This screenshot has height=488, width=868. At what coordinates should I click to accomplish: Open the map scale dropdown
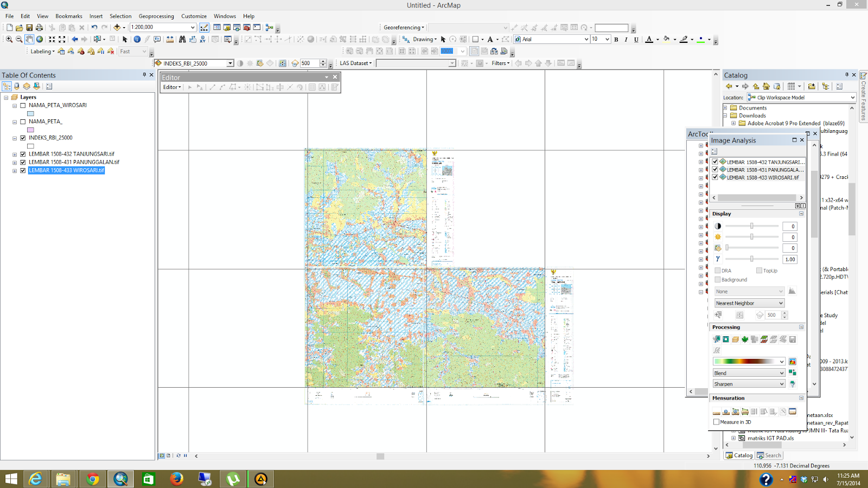[x=193, y=27]
